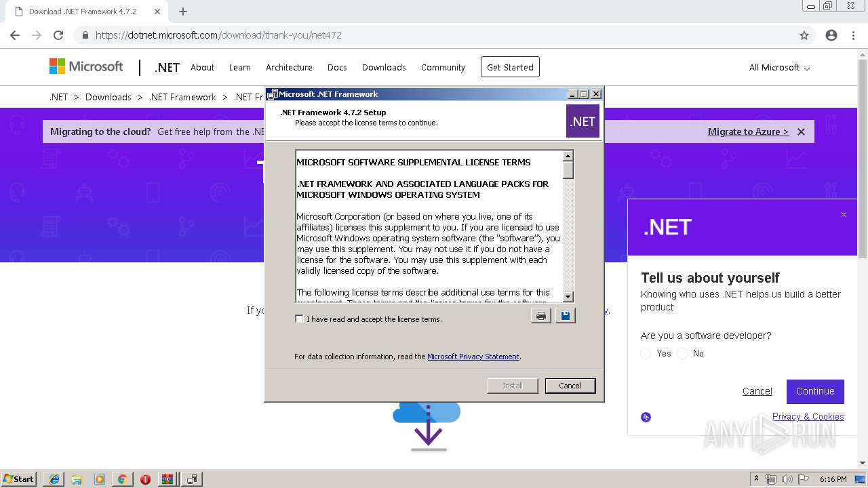This screenshot has width=868, height=488.
Task: Show hidden system tray icons
Action: [x=757, y=479]
